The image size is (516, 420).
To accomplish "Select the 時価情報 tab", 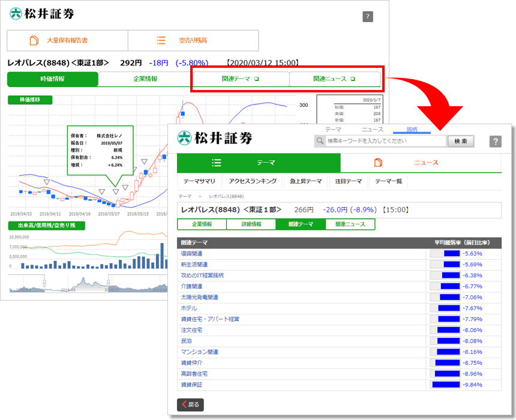I will (x=53, y=79).
